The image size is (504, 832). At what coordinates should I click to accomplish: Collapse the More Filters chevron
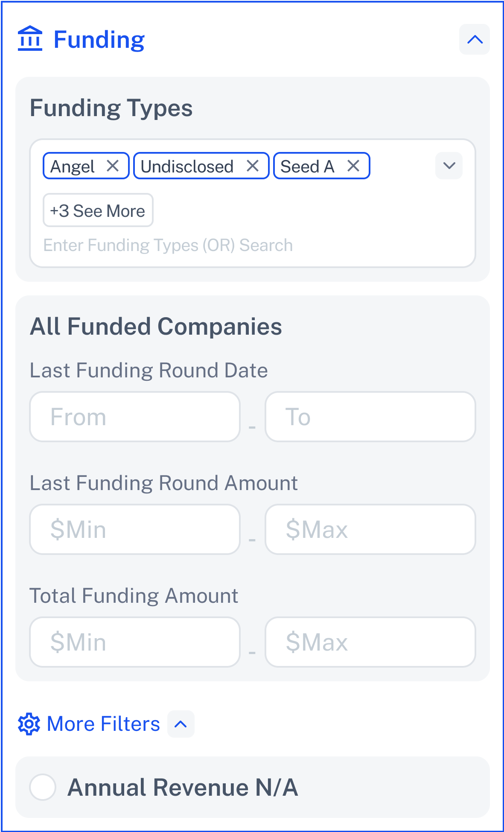tap(181, 724)
